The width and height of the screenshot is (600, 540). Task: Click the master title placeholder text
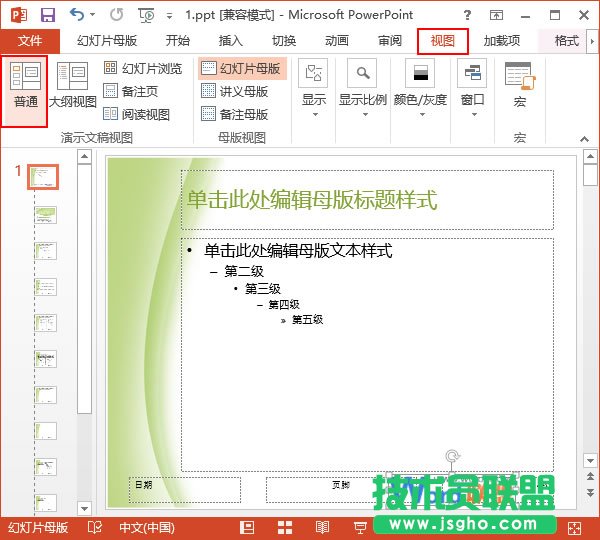pyautogui.click(x=311, y=200)
